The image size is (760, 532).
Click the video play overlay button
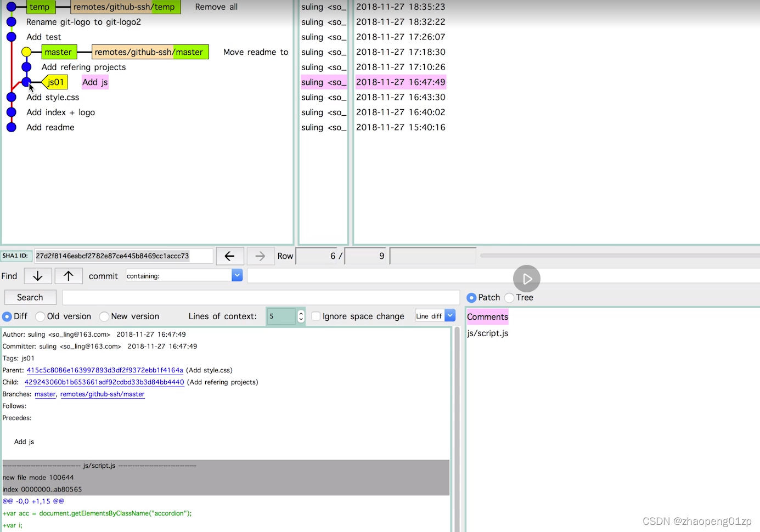tap(527, 279)
